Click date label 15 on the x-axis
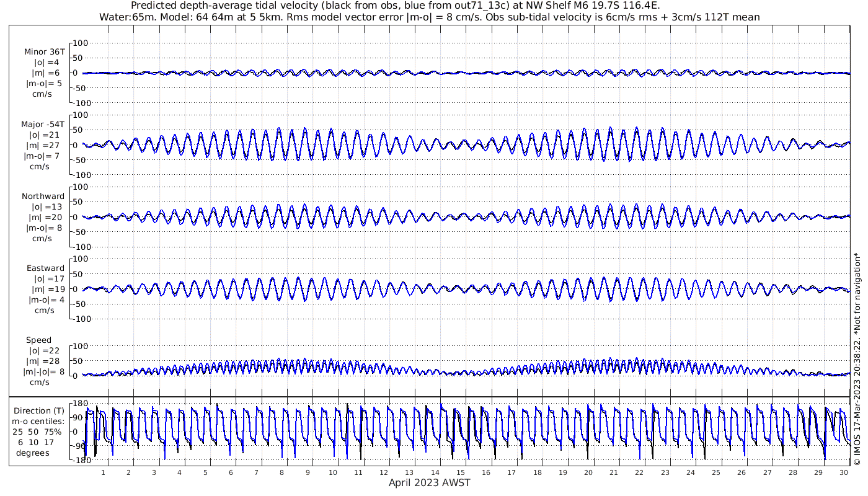868x496 pixels. pyautogui.click(x=461, y=472)
